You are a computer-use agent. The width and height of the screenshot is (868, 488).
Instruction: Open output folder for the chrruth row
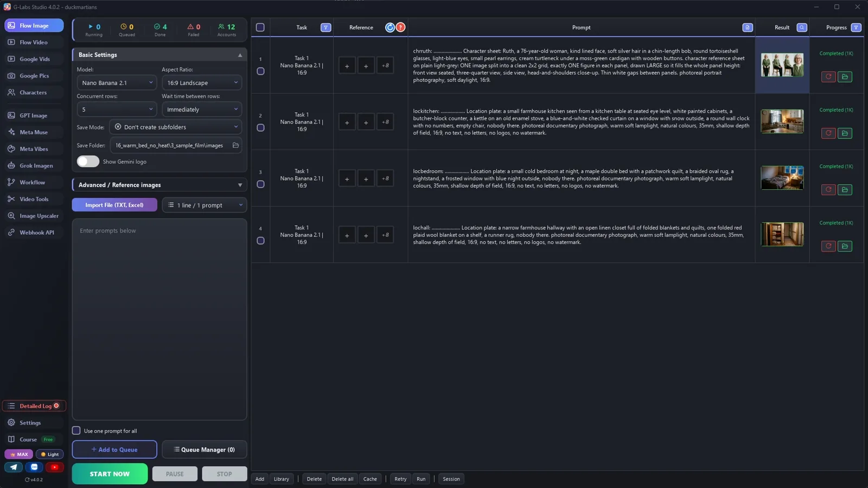845,77
